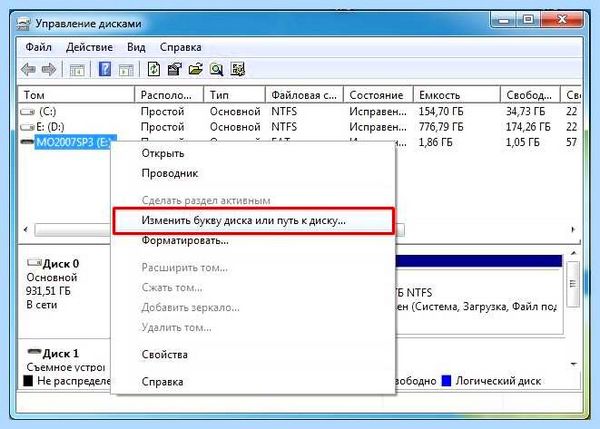Minimize the Disk Management window
The height and width of the screenshot is (429, 600).
(504, 20)
